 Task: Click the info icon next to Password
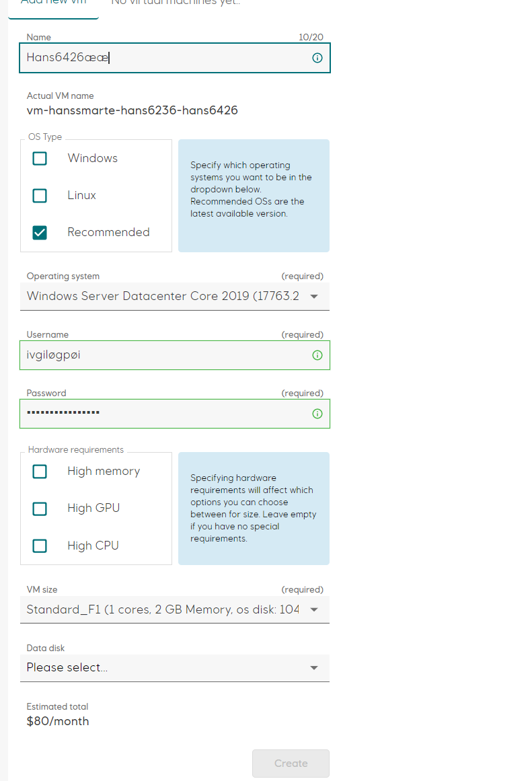pos(317,414)
